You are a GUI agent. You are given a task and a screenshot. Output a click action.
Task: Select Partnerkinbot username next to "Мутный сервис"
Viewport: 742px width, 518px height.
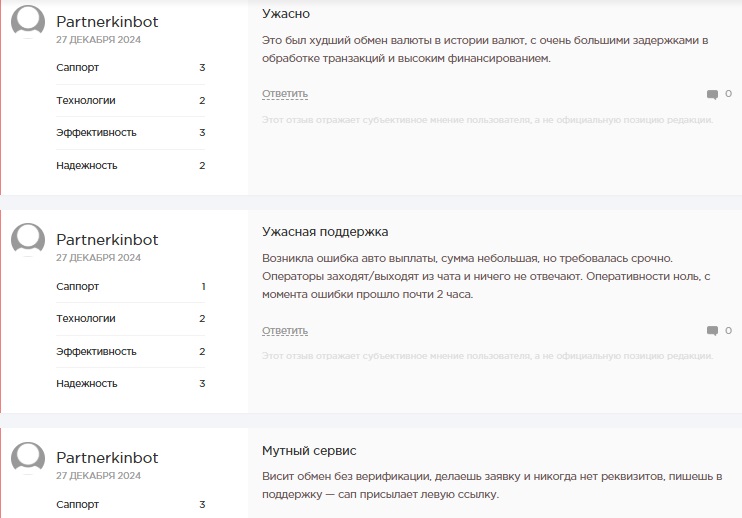coord(107,457)
